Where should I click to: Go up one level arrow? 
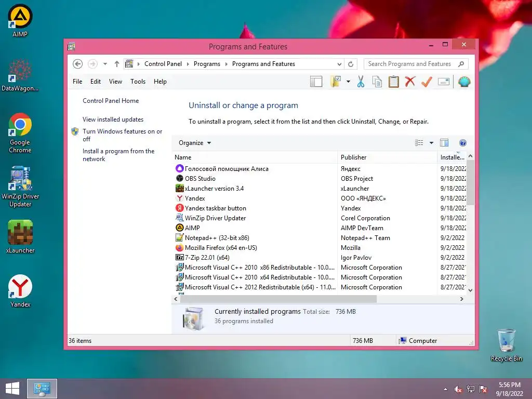[117, 64]
